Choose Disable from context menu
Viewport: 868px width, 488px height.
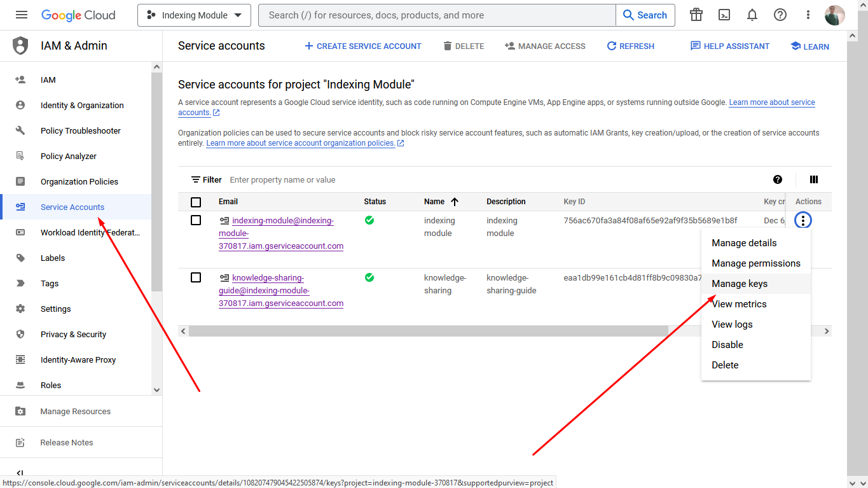[x=756, y=345]
